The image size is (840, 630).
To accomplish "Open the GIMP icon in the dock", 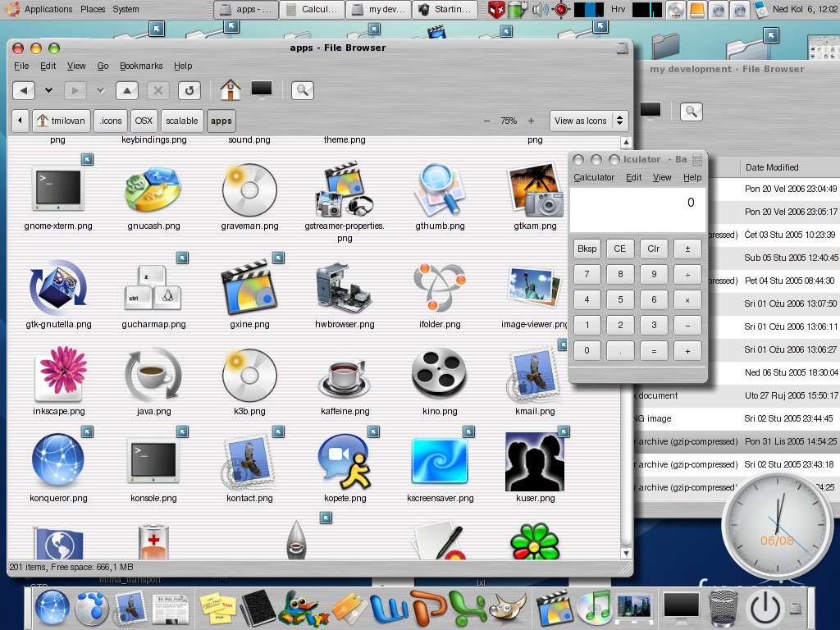I will tap(508, 609).
